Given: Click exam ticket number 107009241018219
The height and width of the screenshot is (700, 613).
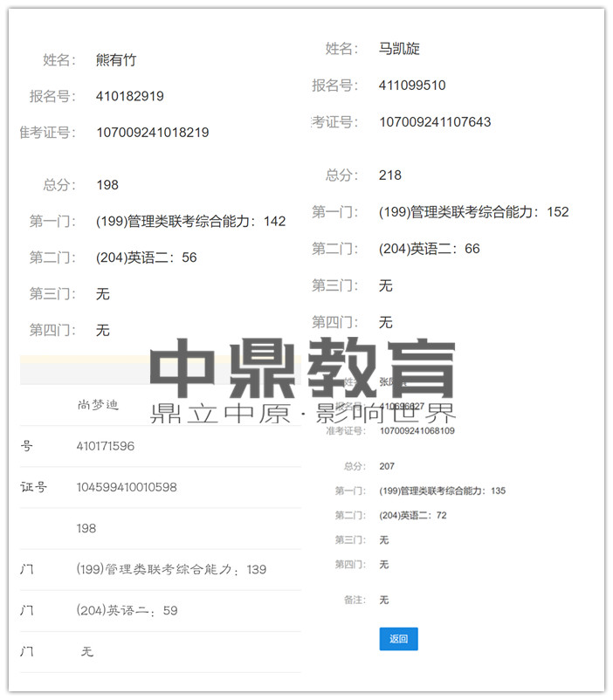Looking at the screenshot, I should click(x=153, y=132).
